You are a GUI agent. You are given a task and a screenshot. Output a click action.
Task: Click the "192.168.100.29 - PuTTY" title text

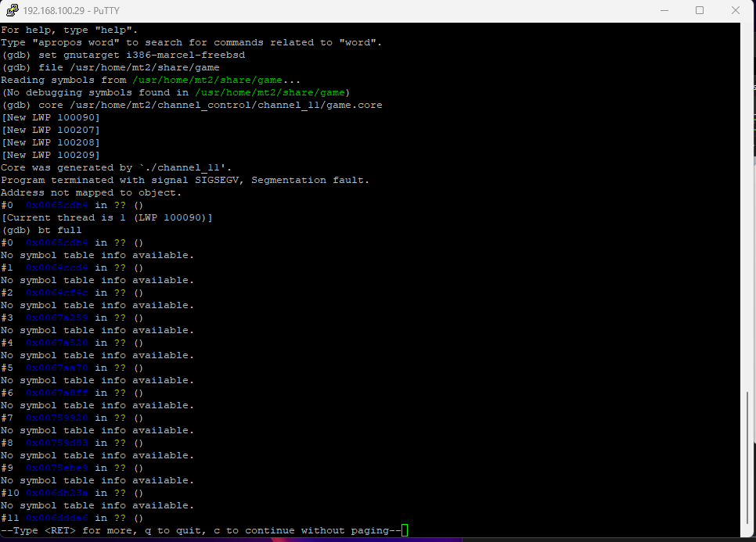coord(71,11)
